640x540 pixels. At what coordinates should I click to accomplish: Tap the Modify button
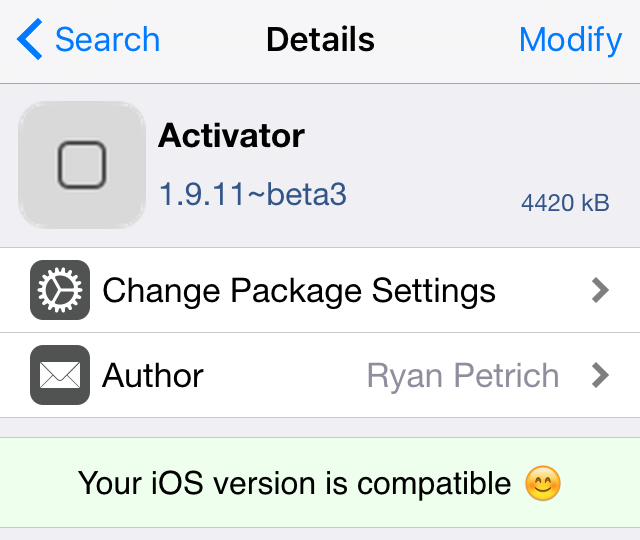click(x=570, y=40)
